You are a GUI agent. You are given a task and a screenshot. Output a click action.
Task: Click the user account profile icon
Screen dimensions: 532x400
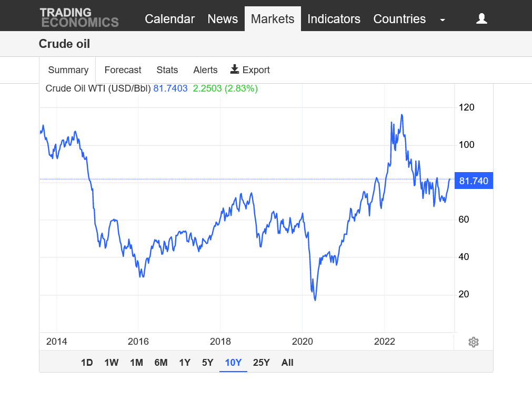481,19
